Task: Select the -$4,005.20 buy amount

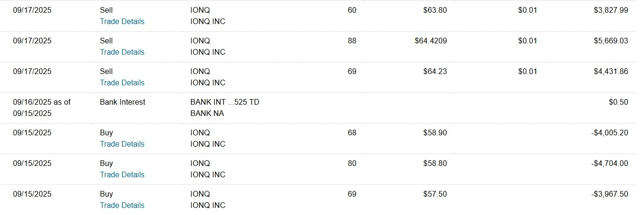Action: click(x=610, y=132)
